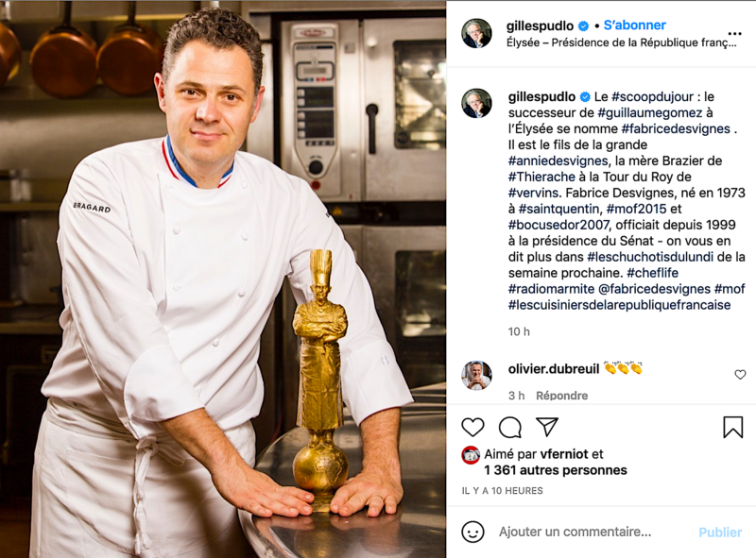Viewport: 756px width, 558px height.
Task: Like the post with the heart icon
Action: (x=472, y=427)
